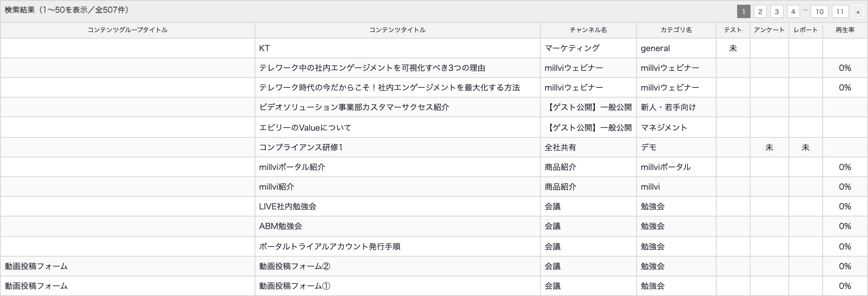Click group title in 動画投稿フォーム① row

(36, 286)
